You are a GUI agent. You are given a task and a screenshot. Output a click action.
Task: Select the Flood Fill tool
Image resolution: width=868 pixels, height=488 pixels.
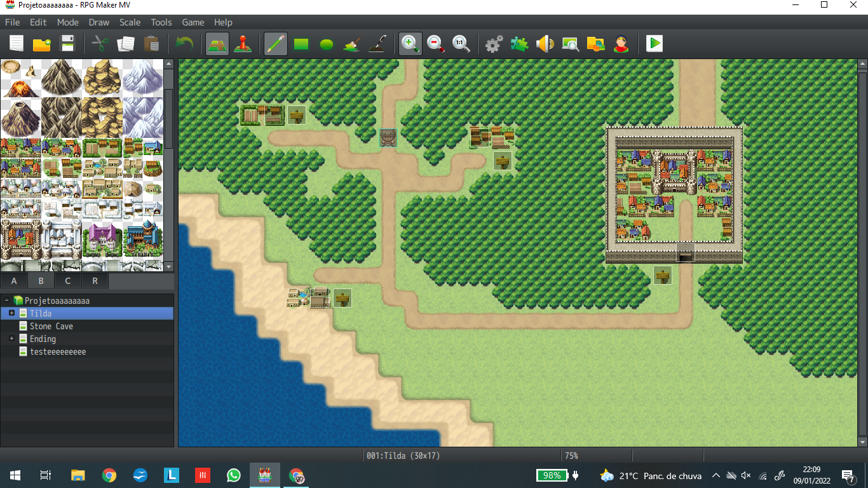[x=352, y=44]
